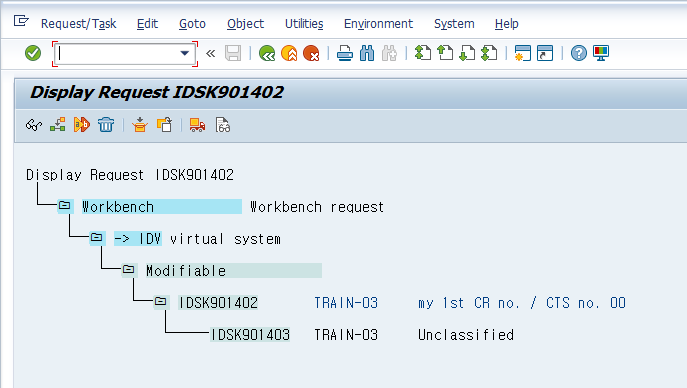
Task: Click the orange rename a-b icon
Action: 81,125
